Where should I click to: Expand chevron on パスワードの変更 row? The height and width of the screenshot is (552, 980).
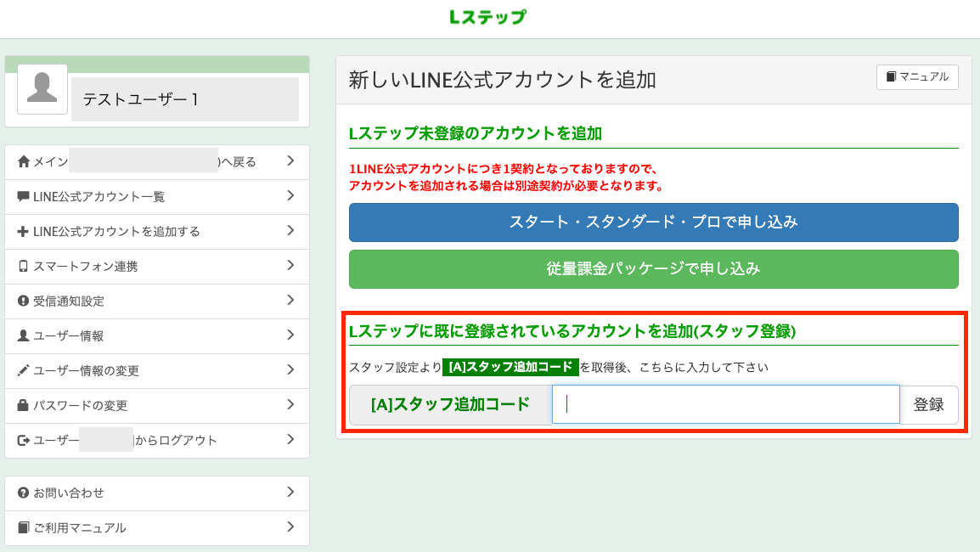point(290,404)
